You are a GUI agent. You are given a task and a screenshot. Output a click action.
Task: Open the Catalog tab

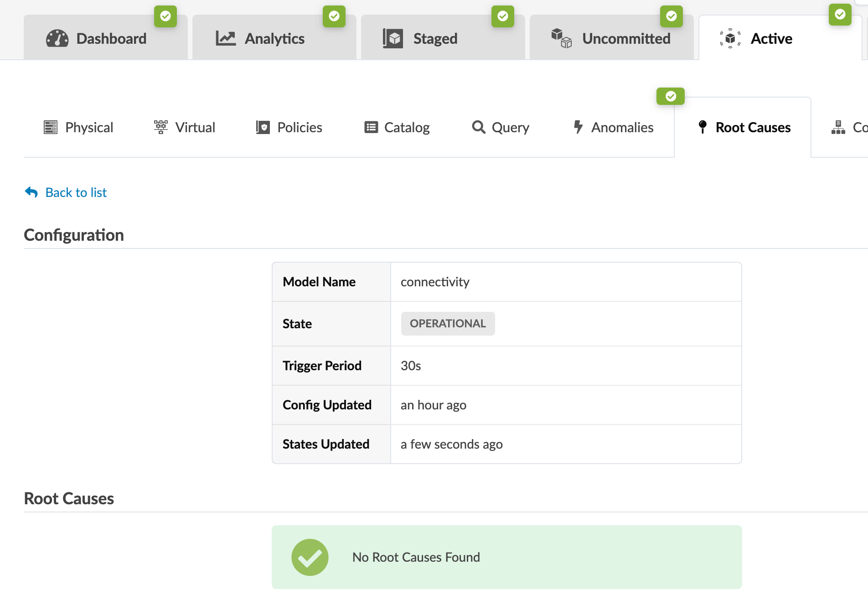pos(397,128)
